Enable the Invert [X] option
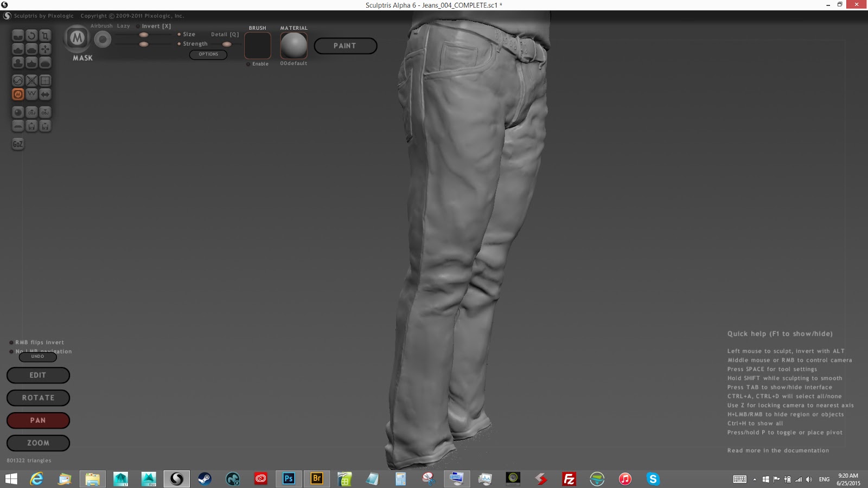Screen dimensions: 868x488 [x=138, y=26]
